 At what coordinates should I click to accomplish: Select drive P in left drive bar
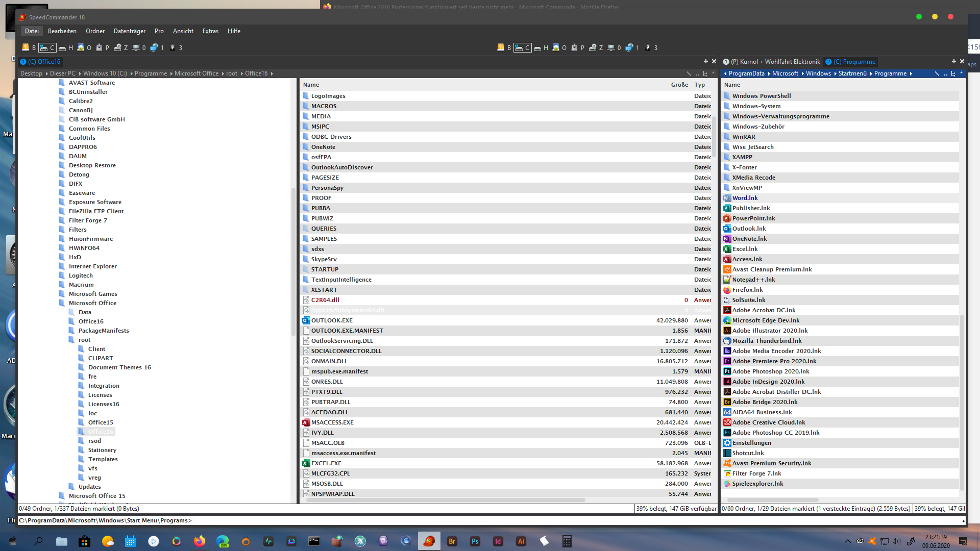pos(103,47)
